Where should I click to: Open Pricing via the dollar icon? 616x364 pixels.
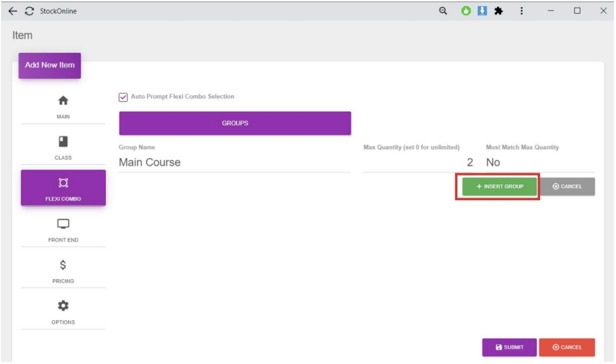click(63, 265)
